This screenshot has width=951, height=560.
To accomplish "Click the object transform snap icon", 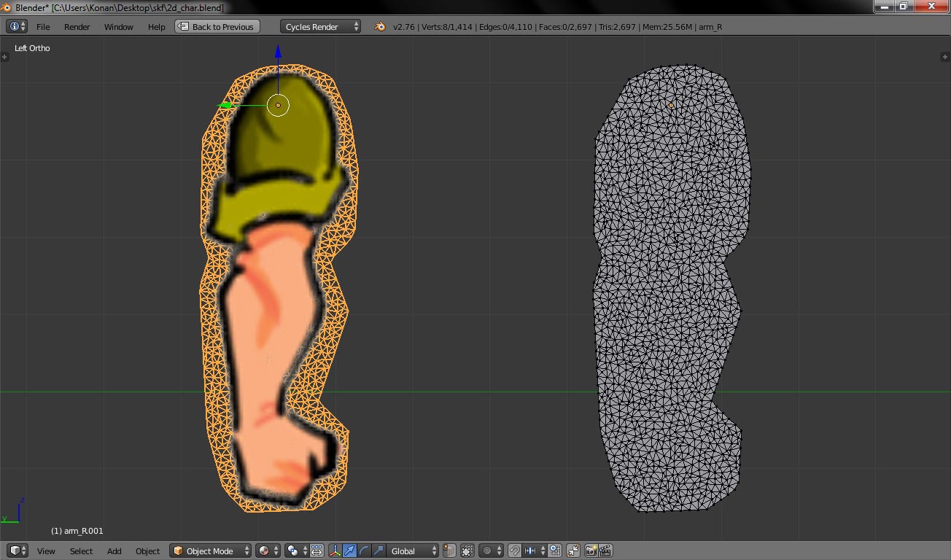I will (x=572, y=551).
